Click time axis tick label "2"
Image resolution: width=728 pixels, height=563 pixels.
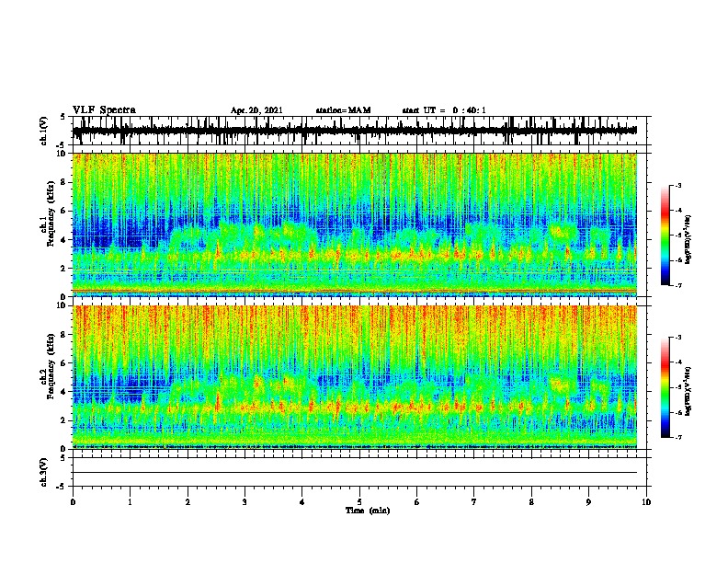[188, 502]
